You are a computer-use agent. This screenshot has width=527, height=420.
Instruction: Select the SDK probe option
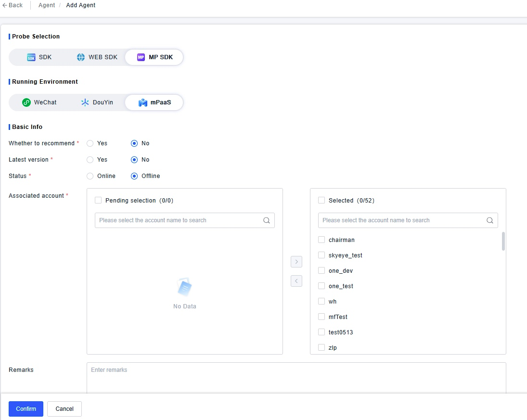39,57
